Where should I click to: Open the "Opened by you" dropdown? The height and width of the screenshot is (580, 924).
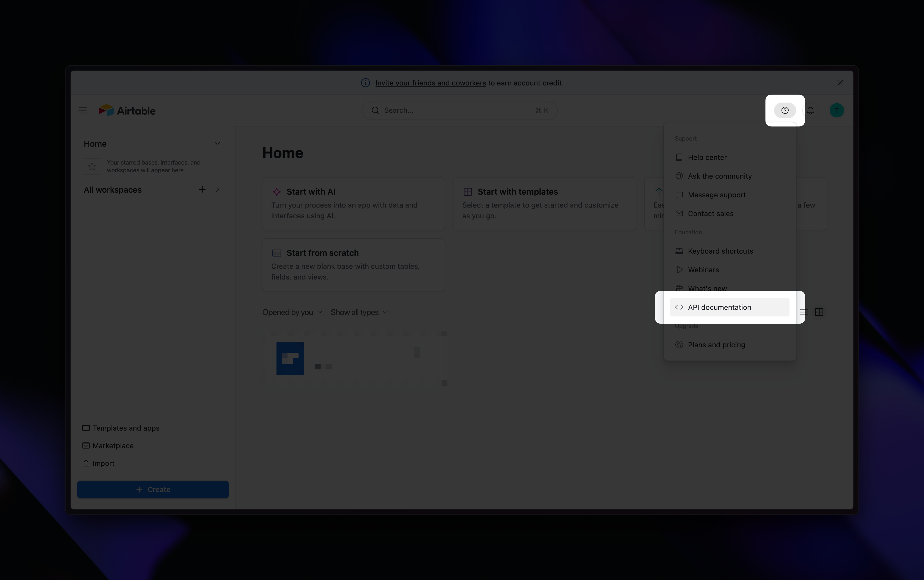(292, 312)
